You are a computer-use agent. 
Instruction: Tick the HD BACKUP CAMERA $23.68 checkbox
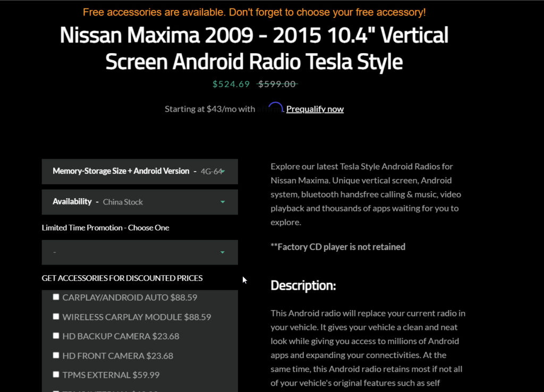(x=56, y=336)
